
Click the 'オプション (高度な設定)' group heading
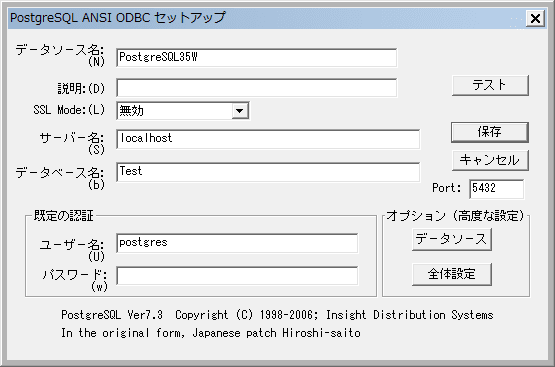(x=455, y=216)
